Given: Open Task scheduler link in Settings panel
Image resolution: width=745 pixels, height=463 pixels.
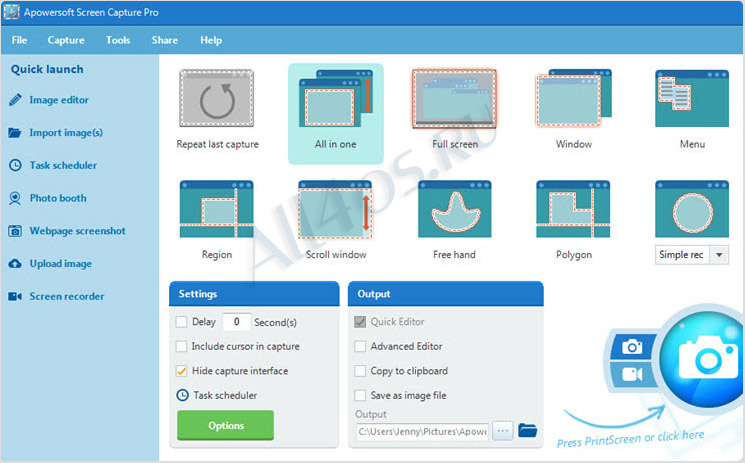Looking at the screenshot, I should (x=225, y=395).
